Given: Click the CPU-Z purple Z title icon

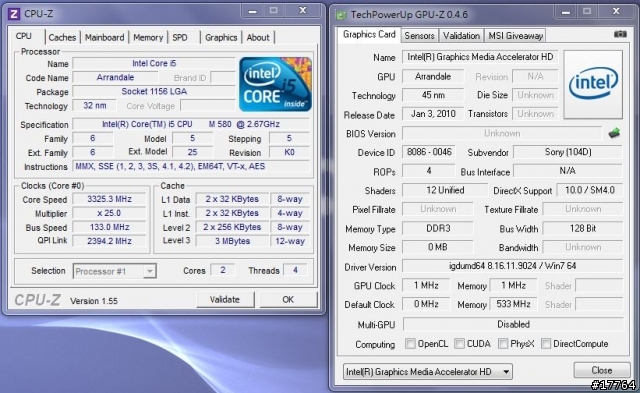Looking at the screenshot, I should pos(14,14).
